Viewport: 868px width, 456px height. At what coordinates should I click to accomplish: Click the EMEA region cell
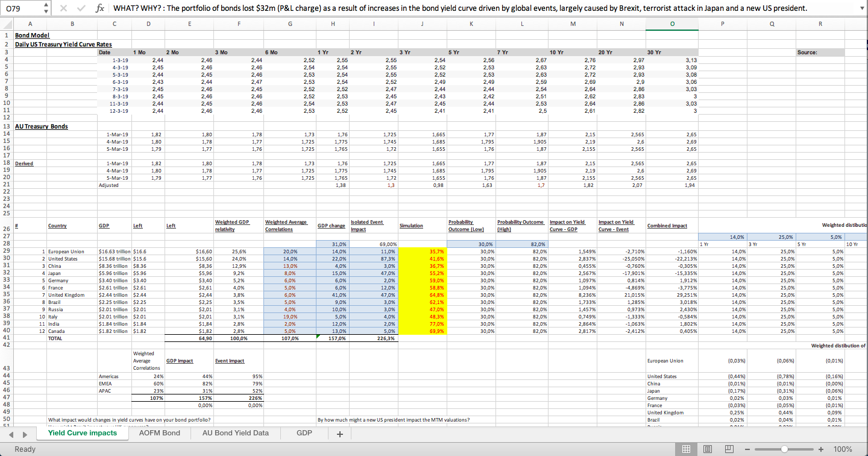pos(105,384)
